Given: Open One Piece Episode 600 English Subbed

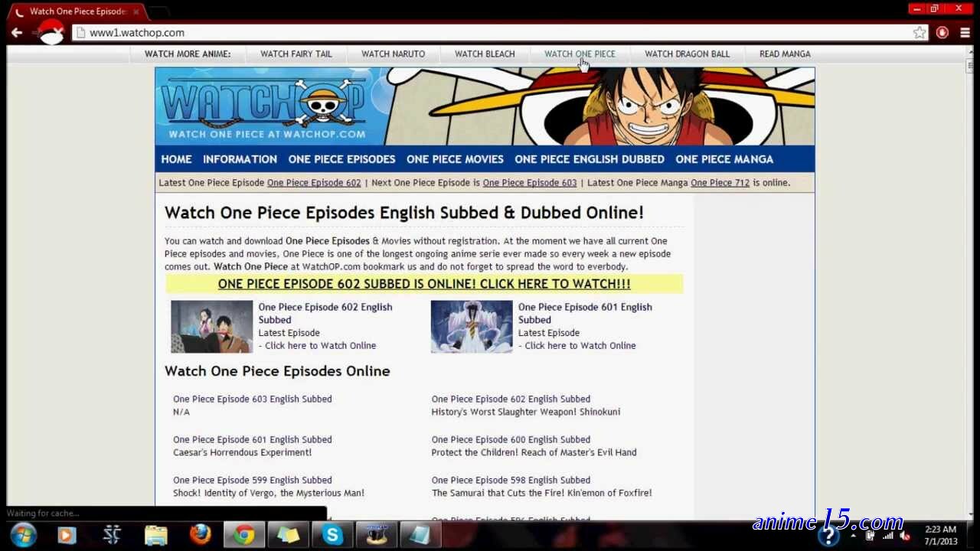Looking at the screenshot, I should [x=511, y=439].
